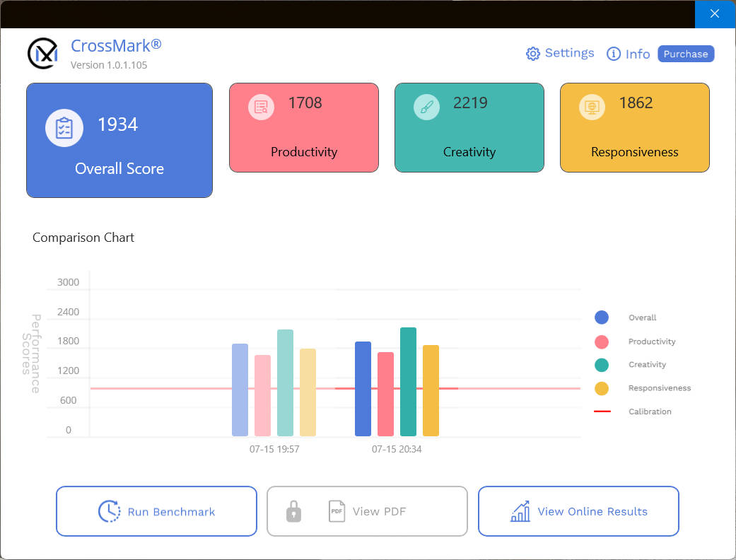This screenshot has height=560, width=736.
Task: Close the CrossMark window
Action: (x=715, y=13)
